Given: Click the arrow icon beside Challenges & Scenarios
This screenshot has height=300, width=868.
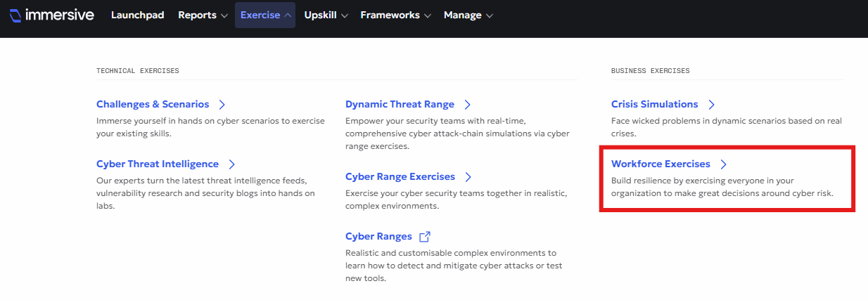Looking at the screenshot, I should tap(222, 105).
